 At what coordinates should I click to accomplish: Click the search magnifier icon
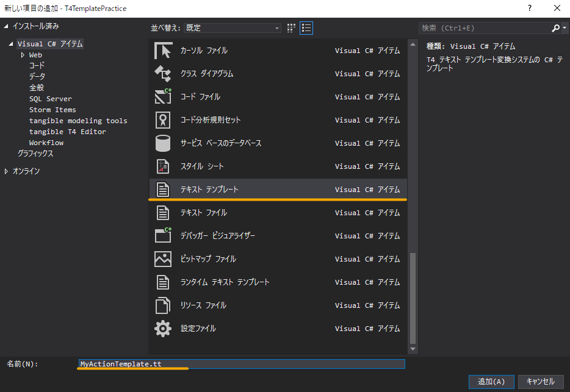point(555,28)
